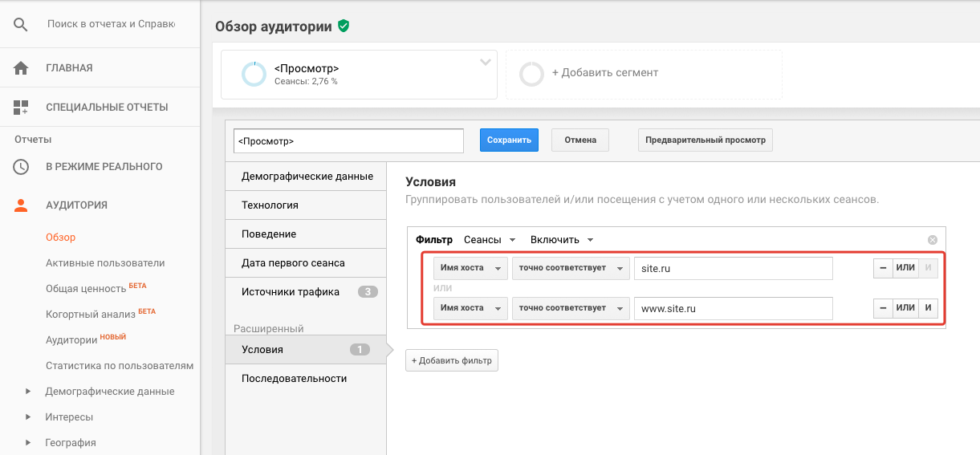Open the Источники трафика tab
The height and width of the screenshot is (455, 980).
pyautogui.click(x=291, y=292)
